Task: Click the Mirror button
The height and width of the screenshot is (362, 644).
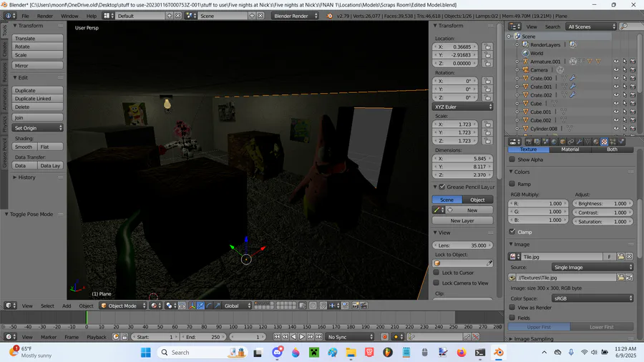Action: click(x=37, y=66)
